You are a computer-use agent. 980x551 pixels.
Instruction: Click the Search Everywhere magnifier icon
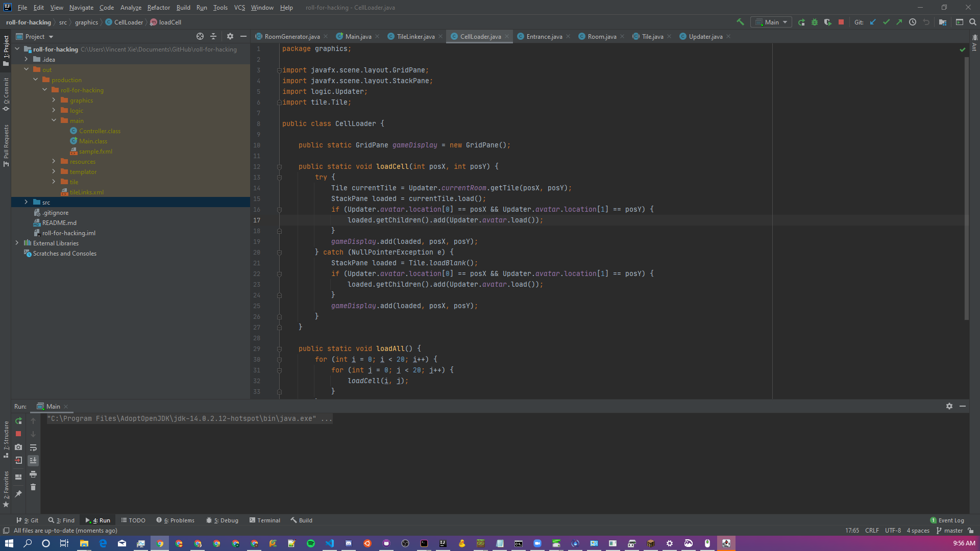[x=973, y=22]
